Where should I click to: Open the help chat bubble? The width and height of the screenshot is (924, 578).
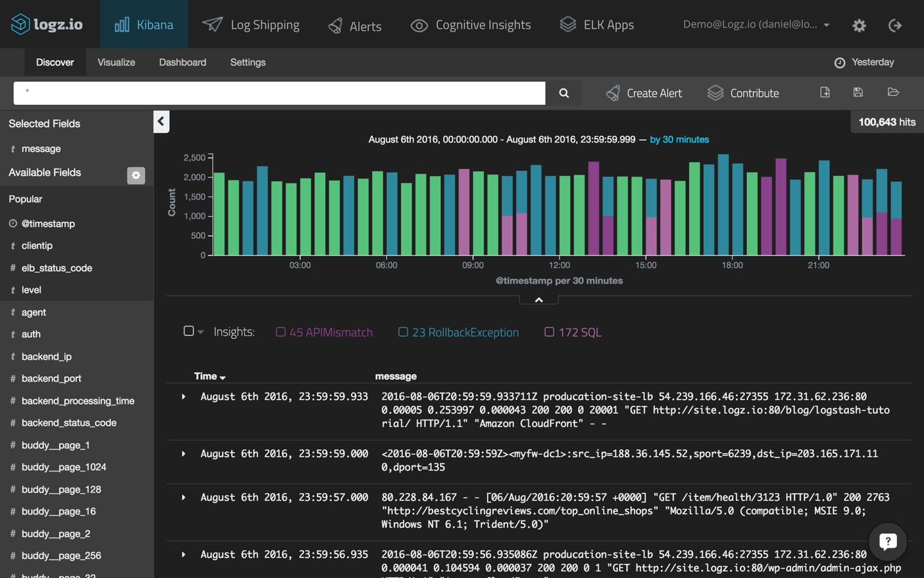click(x=887, y=542)
